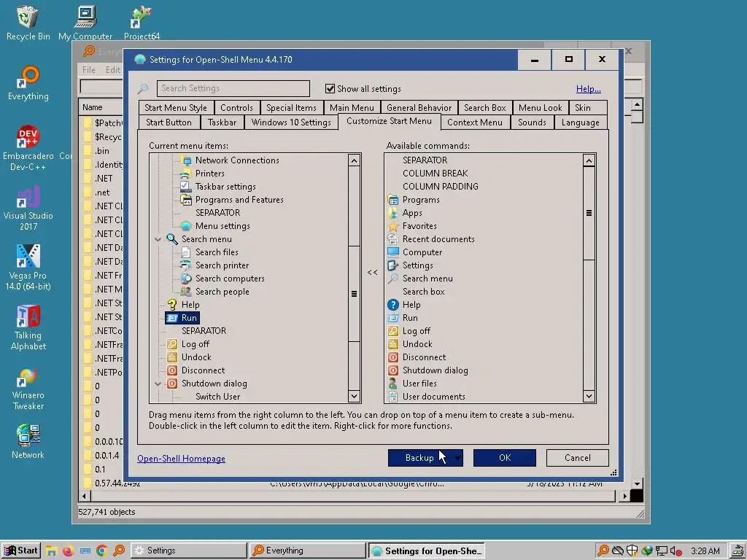Image resolution: width=747 pixels, height=560 pixels.
Task: Click the Search people icon
Action: click(x=186, y=292)
